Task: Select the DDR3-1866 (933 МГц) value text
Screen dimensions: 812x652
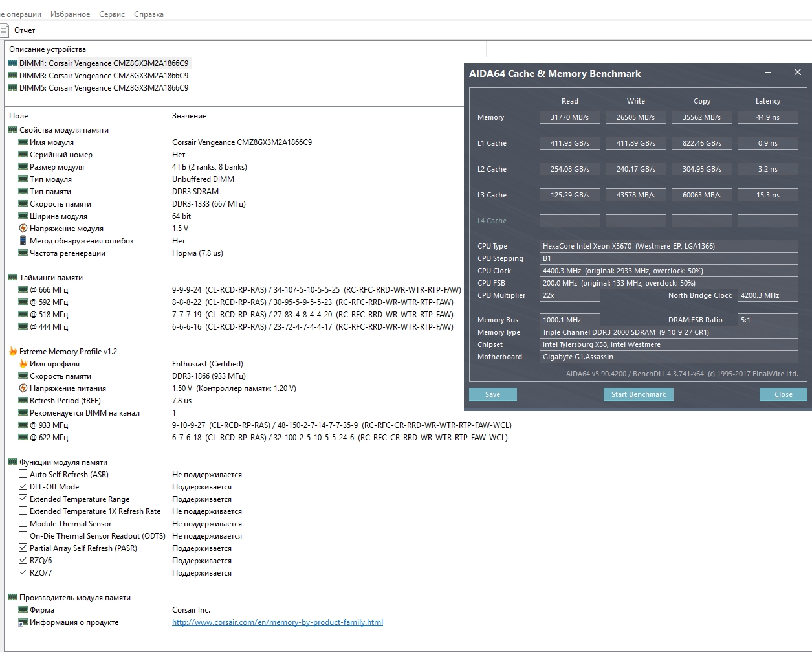Action: point(209,376)
